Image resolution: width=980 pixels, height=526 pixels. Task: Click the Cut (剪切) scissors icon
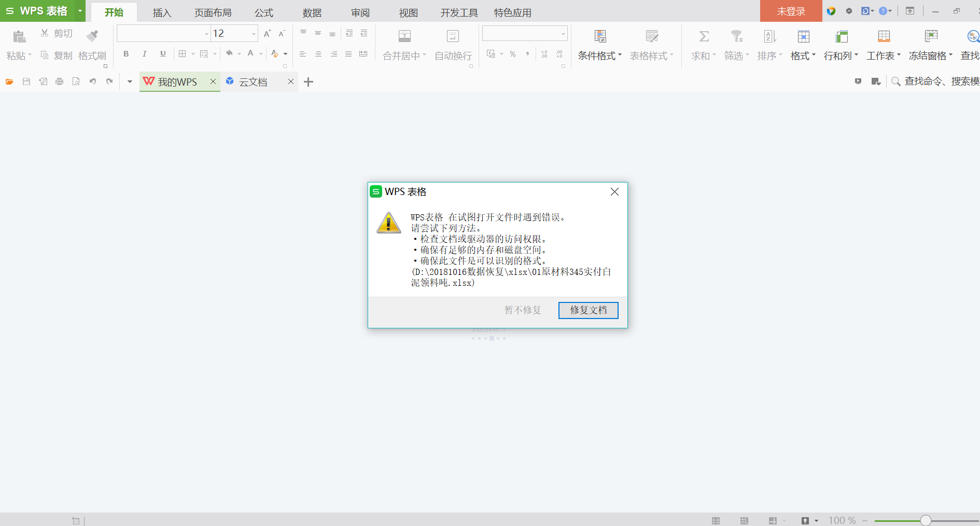45,33
